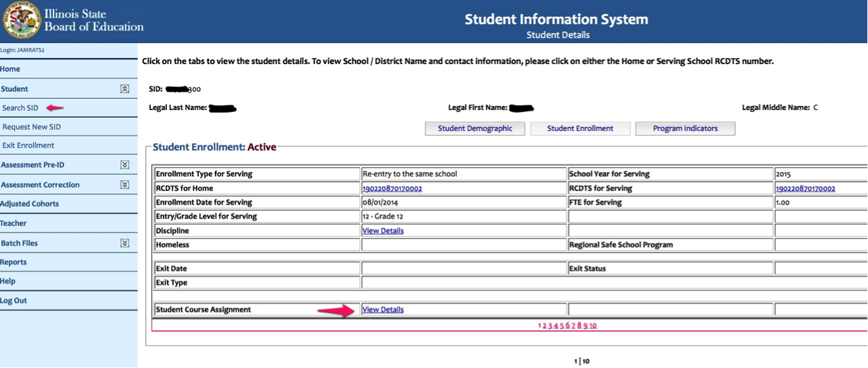The height and width of the screenshot is (368, 868).
Task: Expand the Assessment Correction menu
Action: (x=124, y=184)
